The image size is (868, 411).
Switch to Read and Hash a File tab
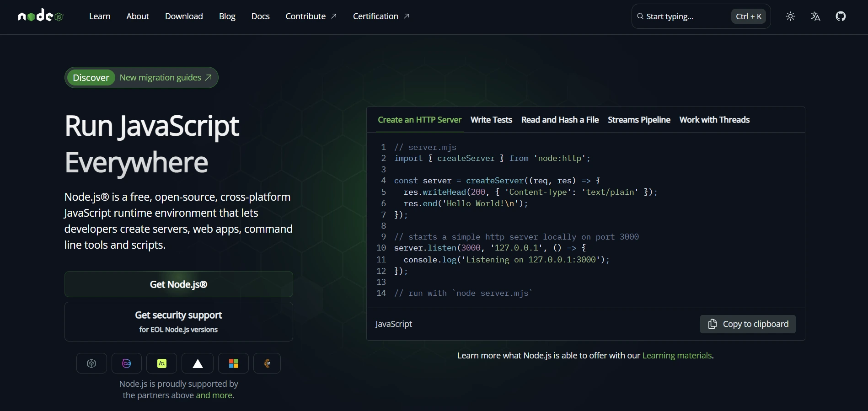560,120
